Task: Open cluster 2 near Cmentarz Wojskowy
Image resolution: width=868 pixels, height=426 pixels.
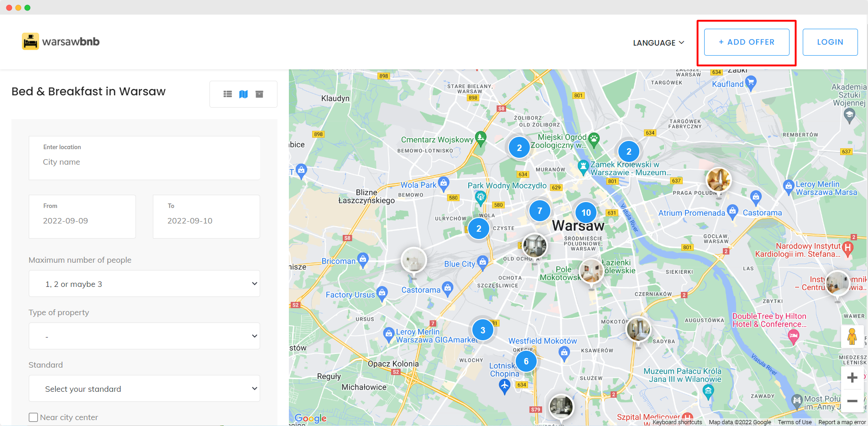Action: (x=519, y=148)
